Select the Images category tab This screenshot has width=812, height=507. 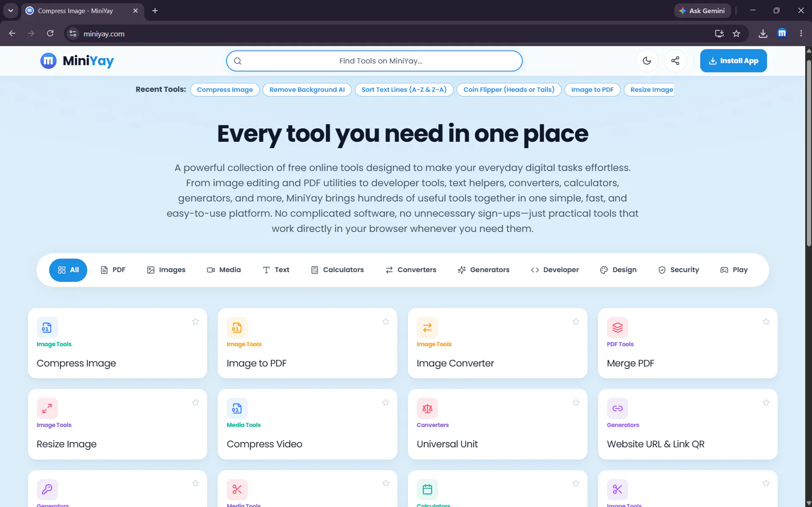coord(166,270)
